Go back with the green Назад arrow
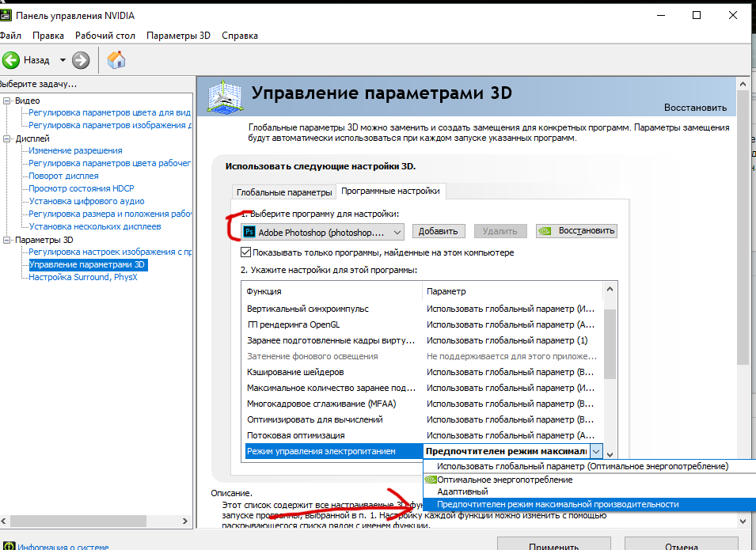Image resolution: width=756 pixels, height=550 pixels. point(11,60)
